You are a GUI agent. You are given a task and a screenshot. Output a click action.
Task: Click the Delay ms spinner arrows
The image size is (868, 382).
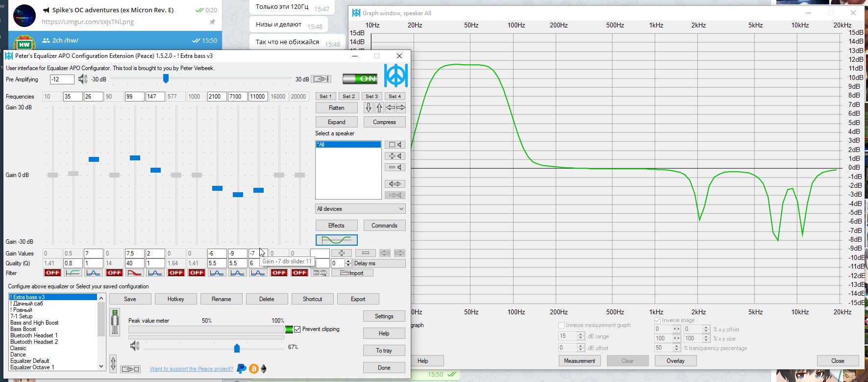click(348, 263)
